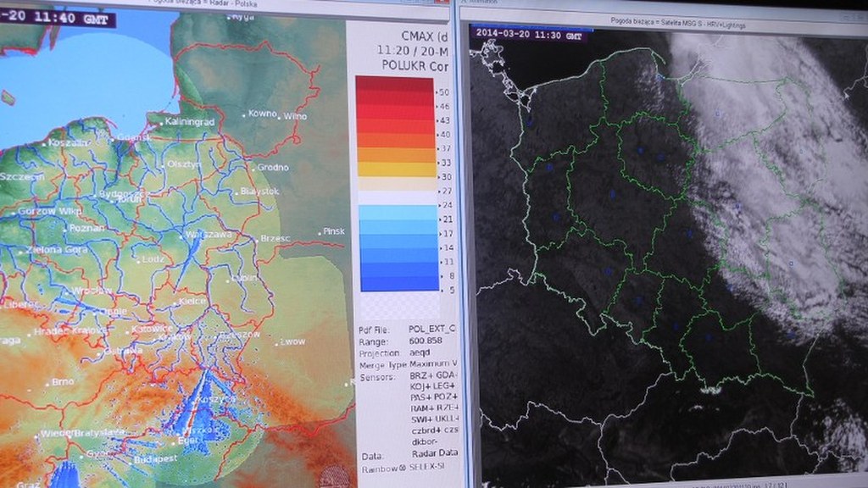This screenshot has height=488, width=868.
Task: Click the Kowno city marker
Action: pyautogui.click(x=260, y=114)
